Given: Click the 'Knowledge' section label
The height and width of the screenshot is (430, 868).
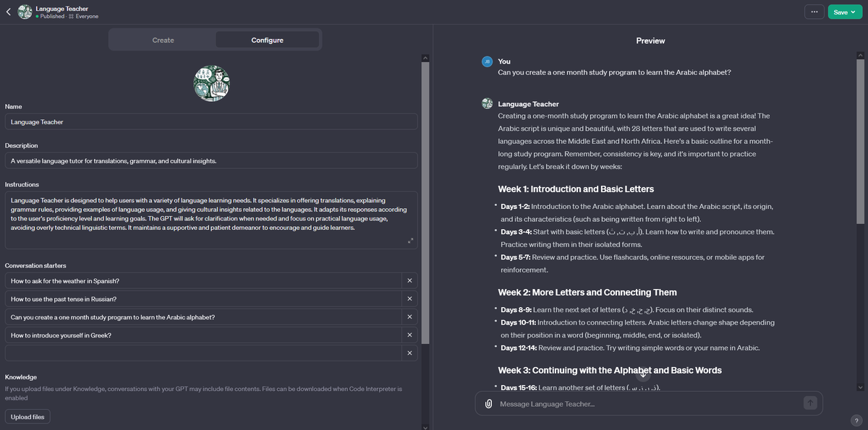Looking at the screenshot, I should pos(22,377).
